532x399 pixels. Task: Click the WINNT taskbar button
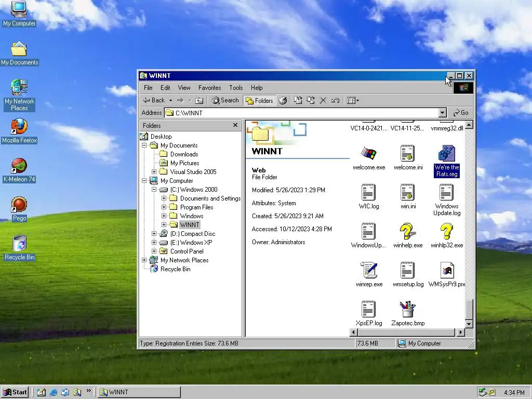click(x=139, y=392)
